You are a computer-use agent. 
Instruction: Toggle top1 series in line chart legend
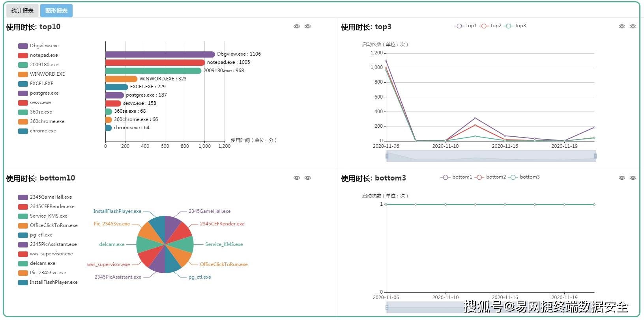(x=466, y=26)
